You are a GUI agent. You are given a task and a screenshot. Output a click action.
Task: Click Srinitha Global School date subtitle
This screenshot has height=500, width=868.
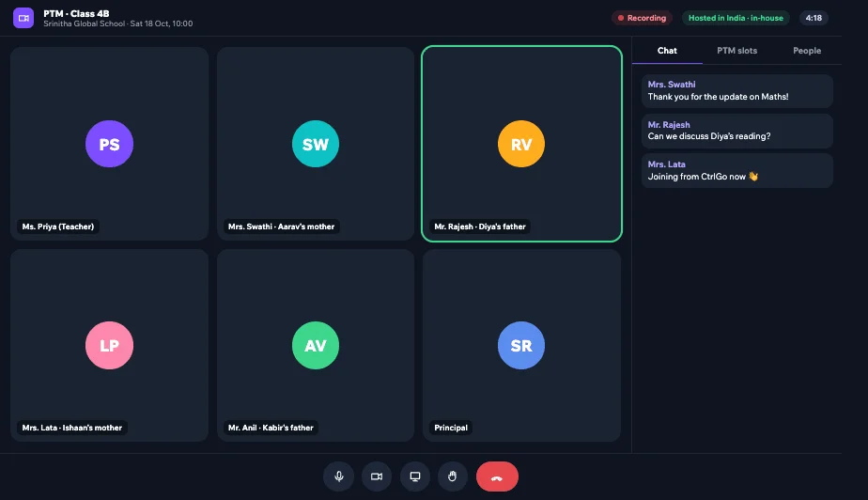(x=118, y=23)
